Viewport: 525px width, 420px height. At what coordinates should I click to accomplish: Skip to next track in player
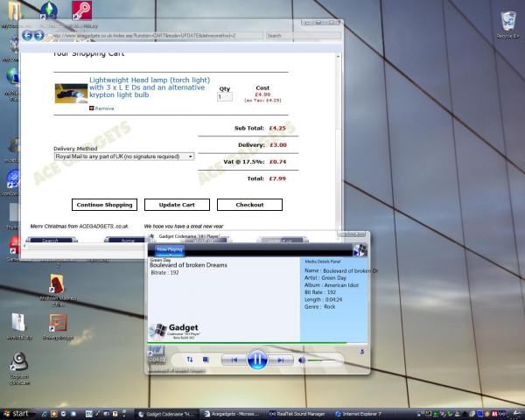click(281, 360)
